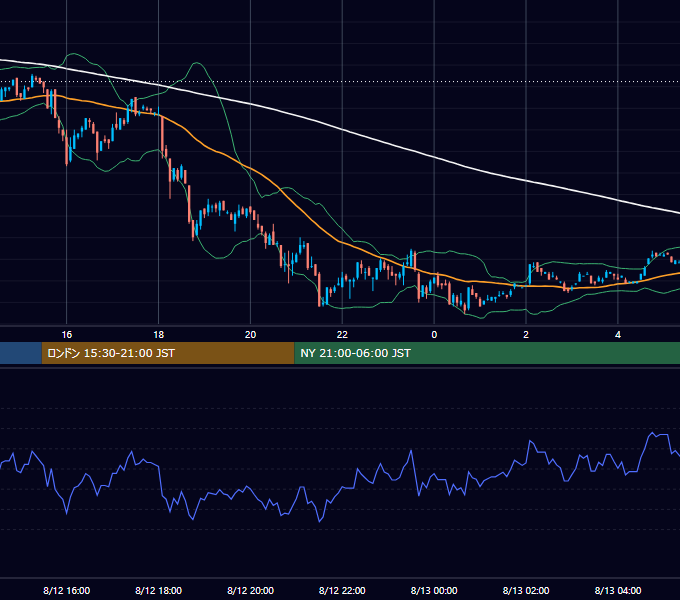680x600 pixels.
Task: Click the 8/12 18:00 time label
Action: tap(158, 590)
